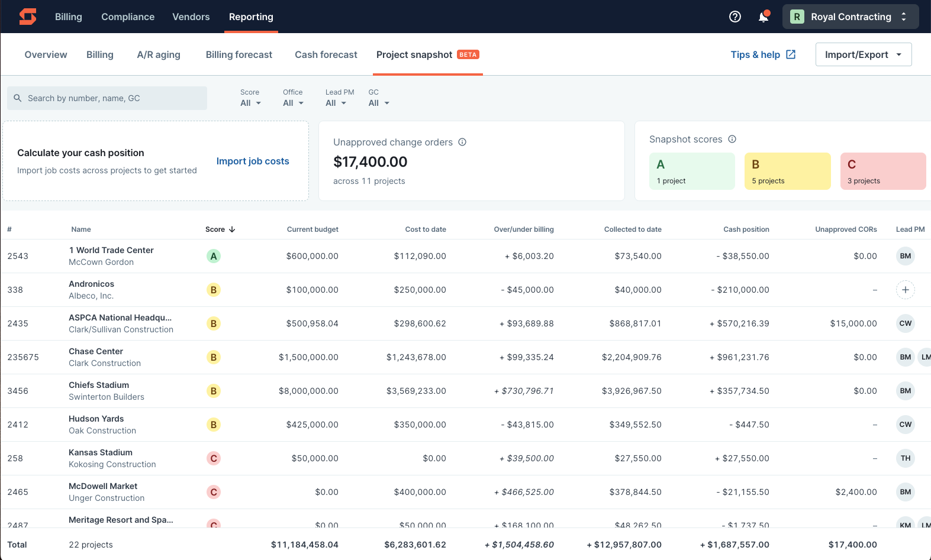The image size is (931, 560).
Task: Click BM avatar in 1 World Trade Center row
Action: tap(906, 256)
